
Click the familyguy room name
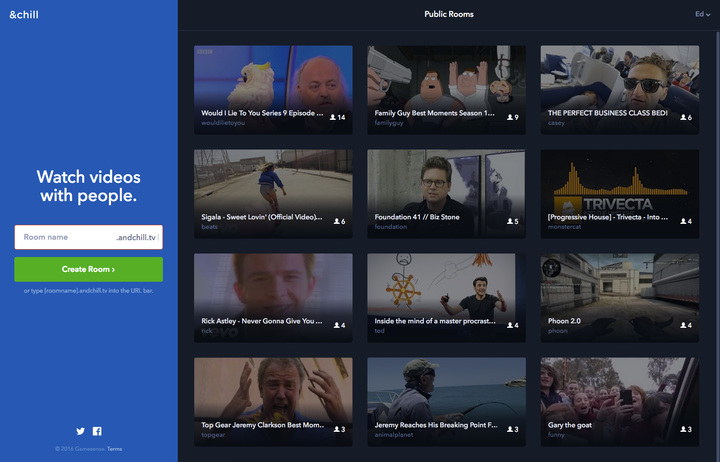[389, 123]
